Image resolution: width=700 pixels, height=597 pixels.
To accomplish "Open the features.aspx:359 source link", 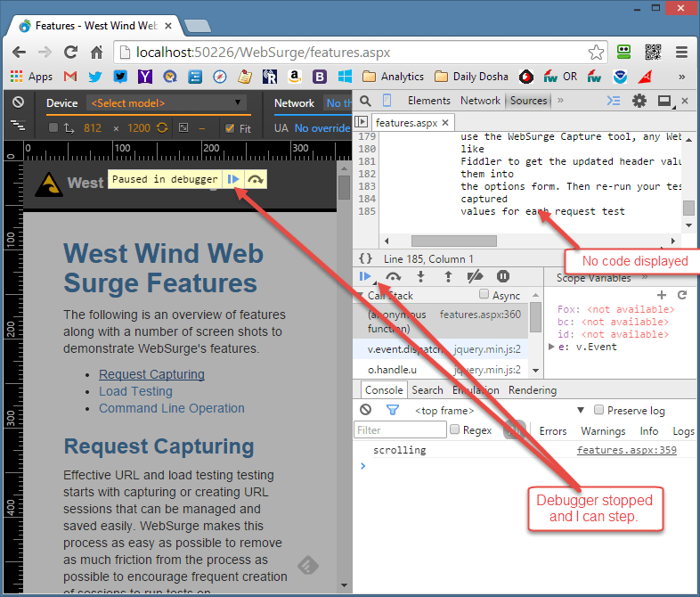I will pyautogui.click(x=626, y=450).
